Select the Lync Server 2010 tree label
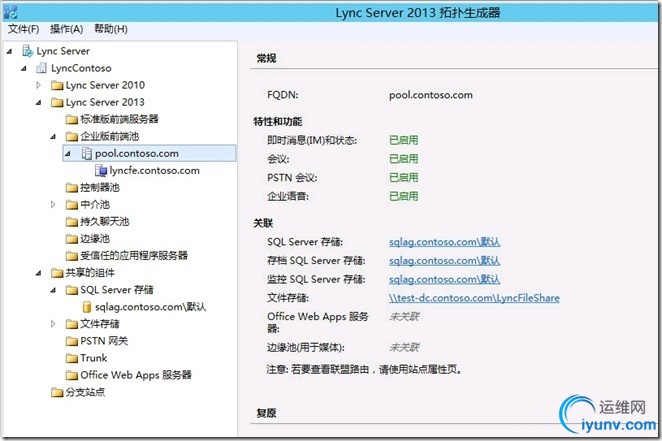Viewport: 662px width, 441px height. (105, 85)
